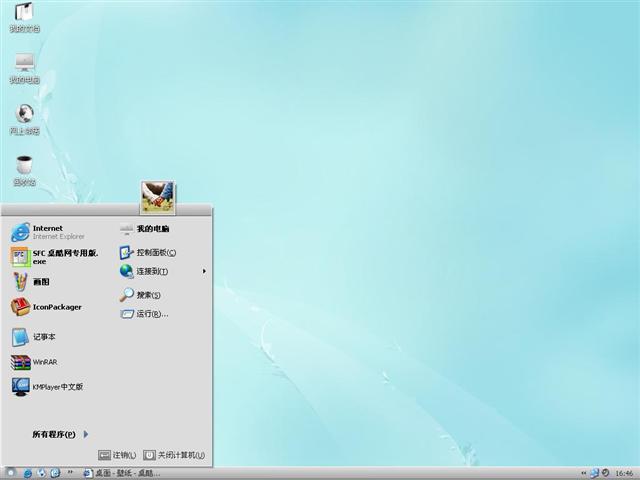
Task: Open SFC 桌酷网专用版.exe entry
Action: click(54, 257)
